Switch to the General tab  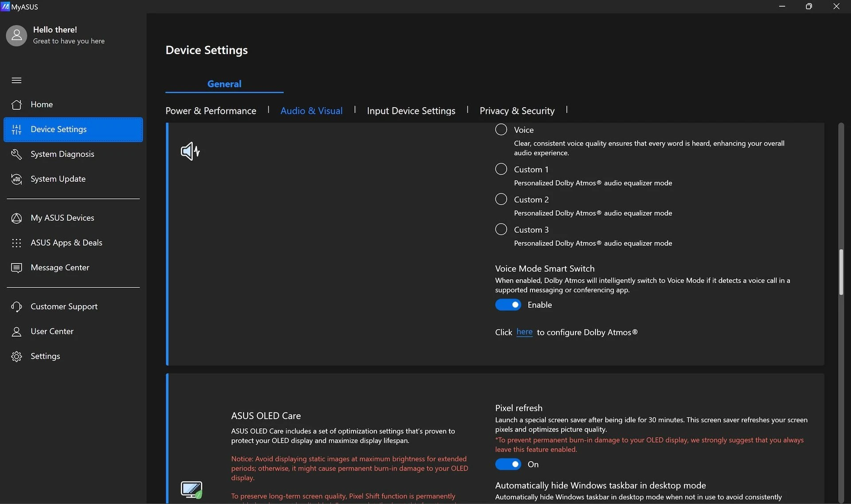click(224, 84)
